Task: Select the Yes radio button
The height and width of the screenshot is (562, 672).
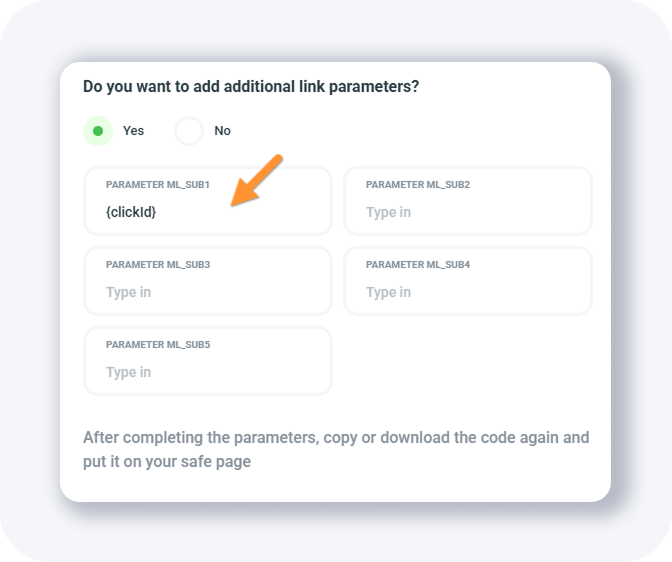Action: [x=98, y=131]
